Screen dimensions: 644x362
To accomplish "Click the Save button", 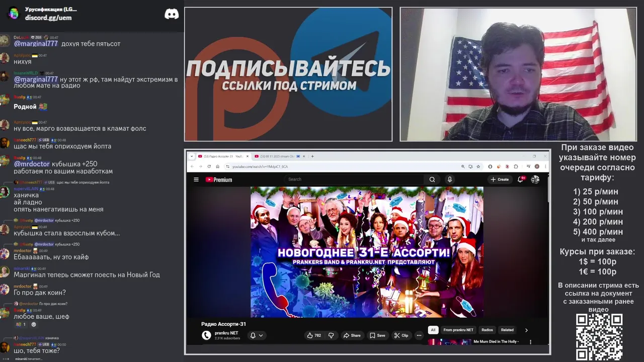I will [377, 335].
